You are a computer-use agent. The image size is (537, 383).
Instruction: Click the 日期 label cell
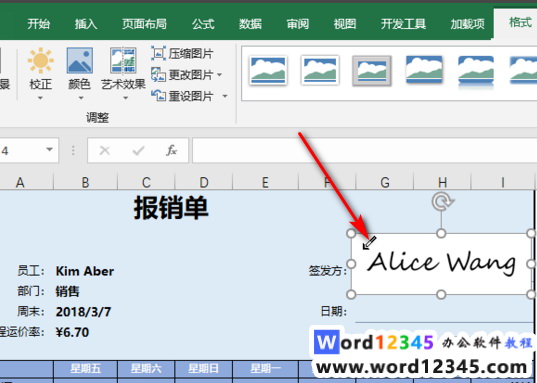click(333, 311)
